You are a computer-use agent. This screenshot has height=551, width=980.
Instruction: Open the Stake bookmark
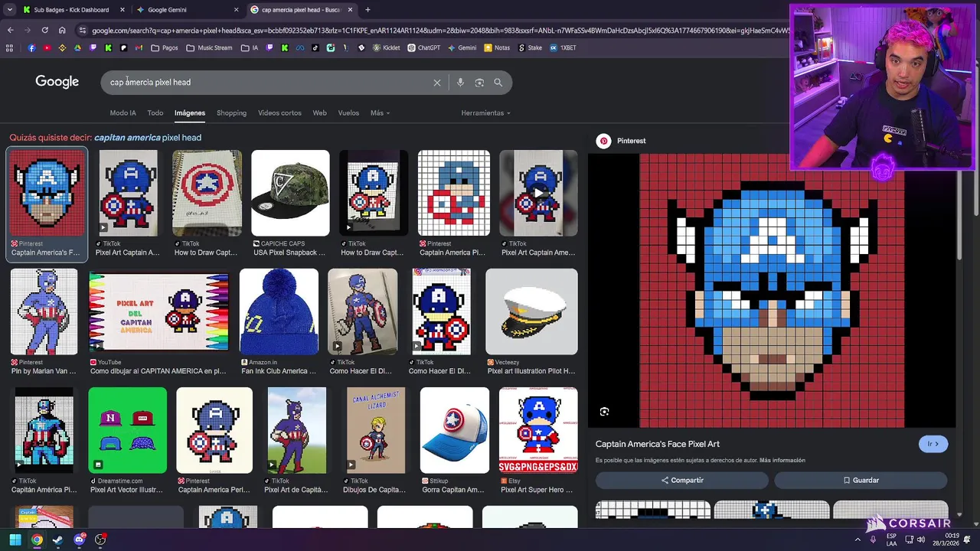point(530,47)
